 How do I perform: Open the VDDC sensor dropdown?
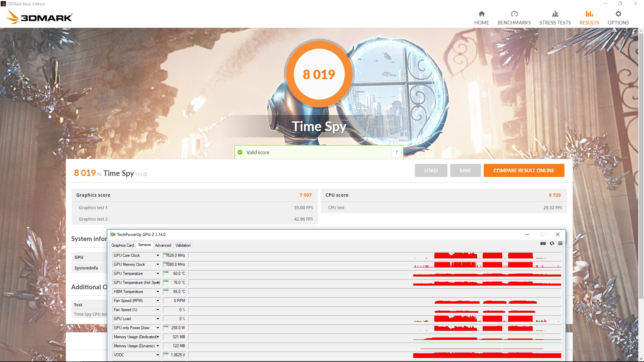[158, 355]
